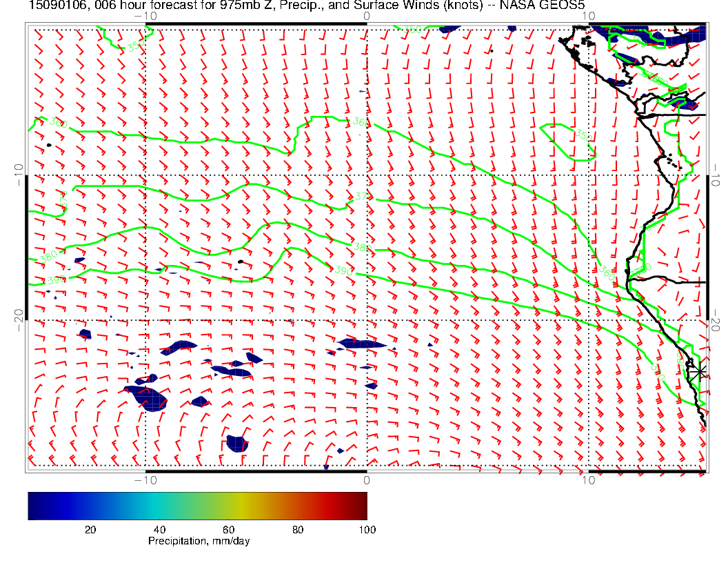Click the green 390 contour label mid-map

tap(343, 271)
